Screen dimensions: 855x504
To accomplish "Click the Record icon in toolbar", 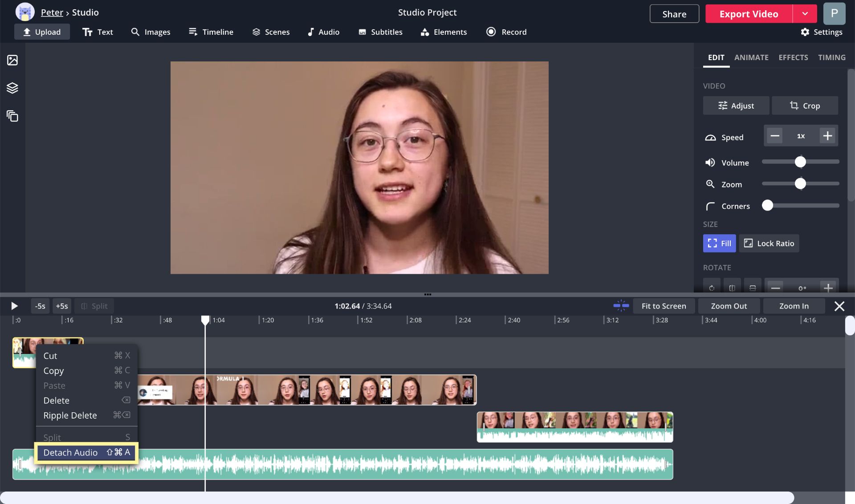I will pos(491,32).
